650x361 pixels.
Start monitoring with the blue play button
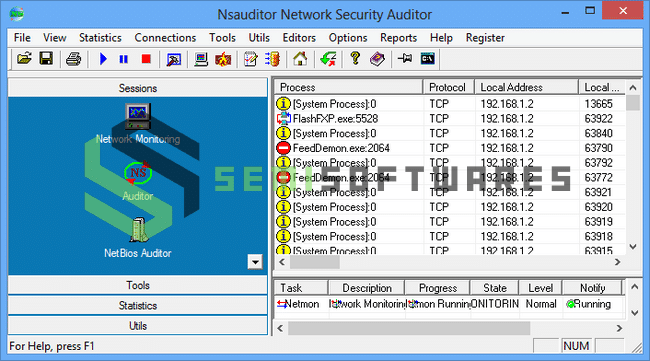103,59
